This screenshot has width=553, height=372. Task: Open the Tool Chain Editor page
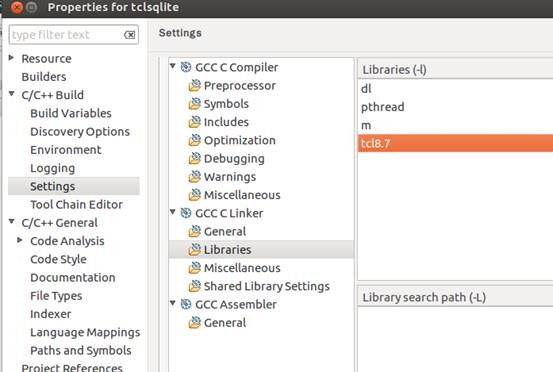coord(77,205)
